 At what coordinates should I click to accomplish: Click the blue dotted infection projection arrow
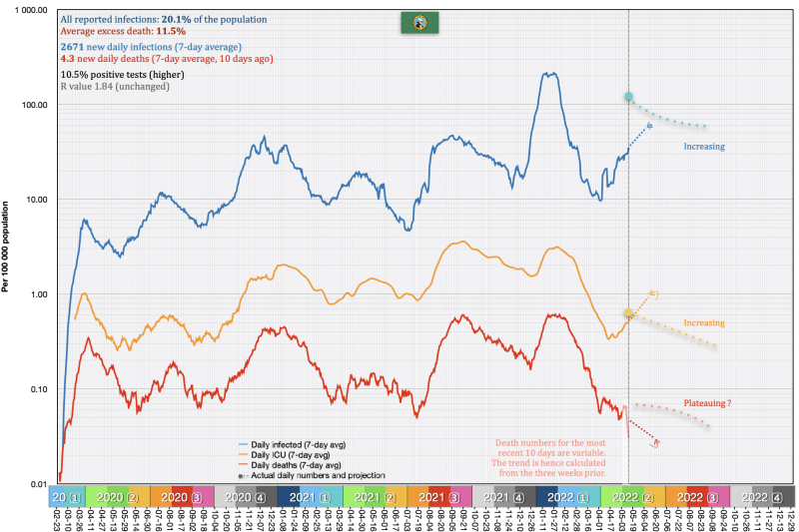[640, 135]
